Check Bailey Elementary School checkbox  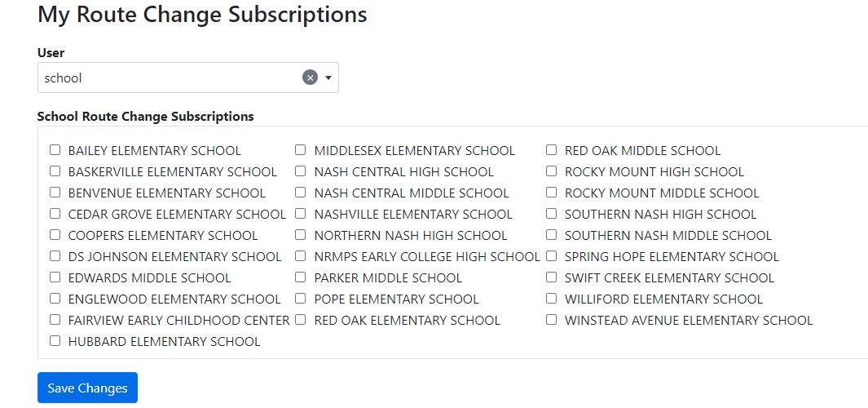(55, 150)
